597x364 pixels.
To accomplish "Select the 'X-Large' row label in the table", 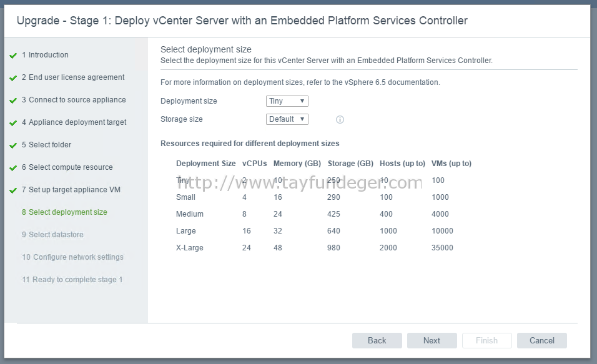I will point(190,247).
